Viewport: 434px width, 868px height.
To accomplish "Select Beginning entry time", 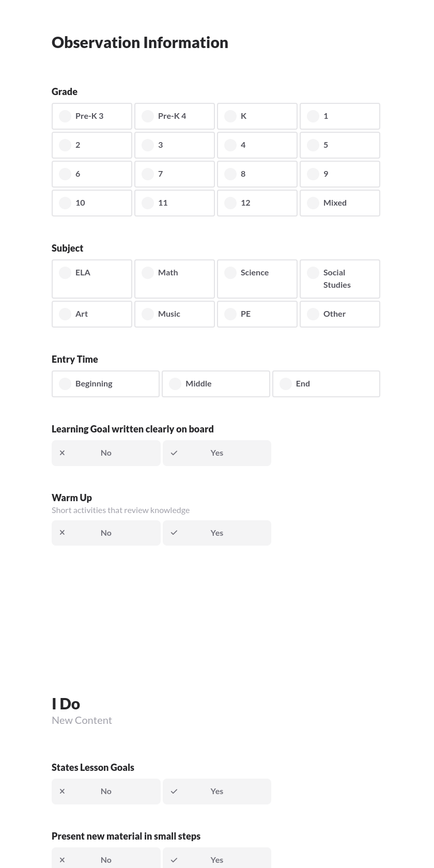I will pos(105,383).
